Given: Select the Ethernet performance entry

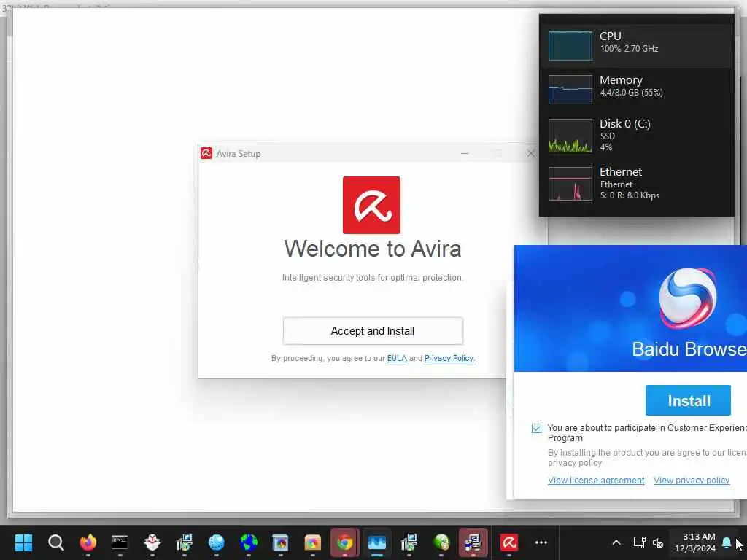Looking at the screenshot, I should pos(637,183).
